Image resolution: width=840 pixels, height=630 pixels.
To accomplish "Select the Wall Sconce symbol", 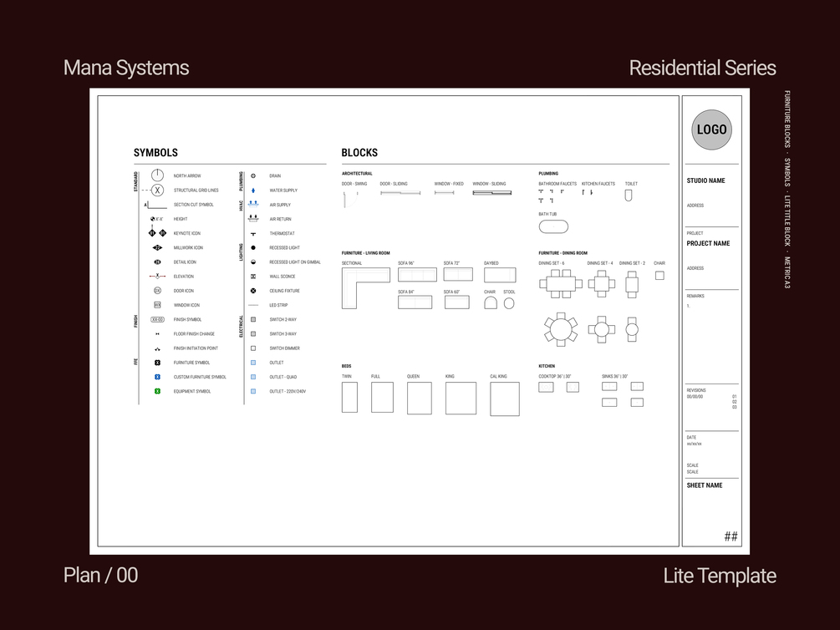I will coord(253,277).
